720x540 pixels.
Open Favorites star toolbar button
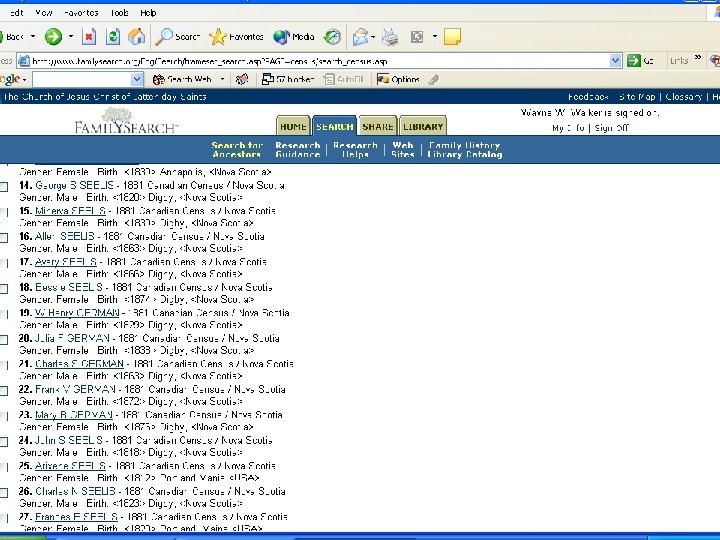pyautogui.click(x=236, y=37)
